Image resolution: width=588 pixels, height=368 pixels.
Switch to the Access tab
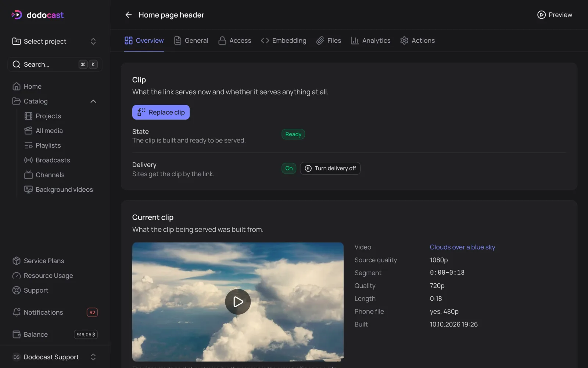tap(235, 40)
